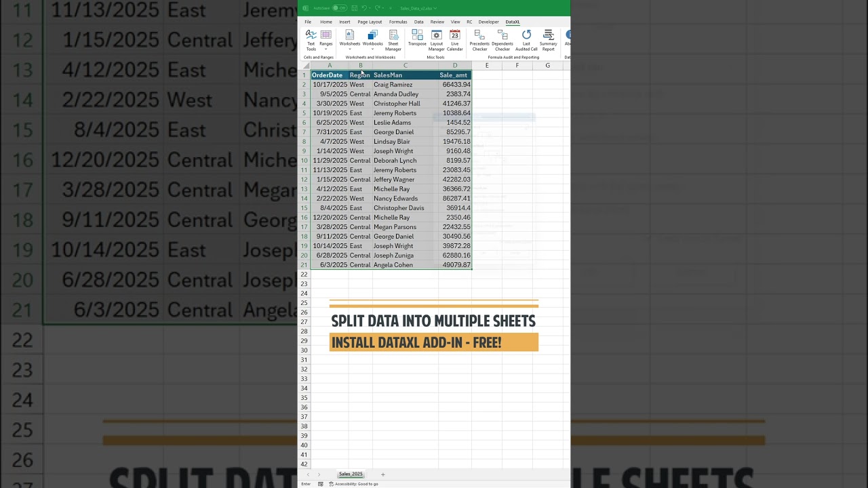
Task: Click the Excel logo icon
Action: (305, 8)
